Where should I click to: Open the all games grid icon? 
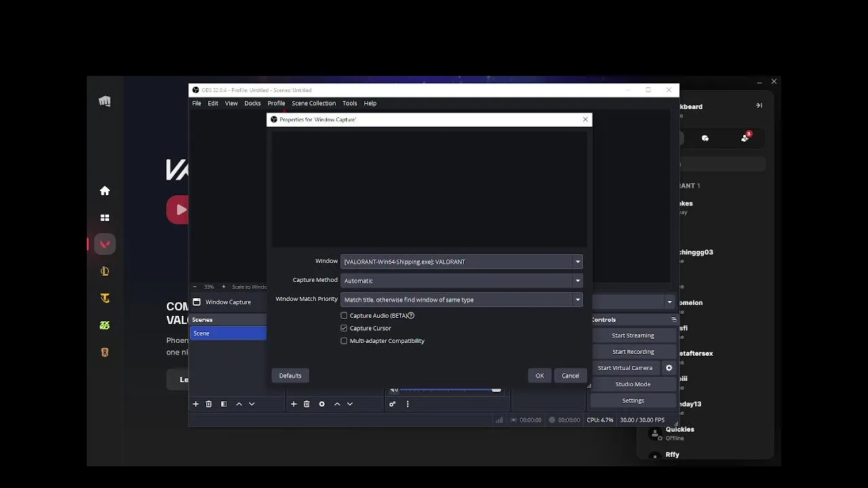[104, 218]
